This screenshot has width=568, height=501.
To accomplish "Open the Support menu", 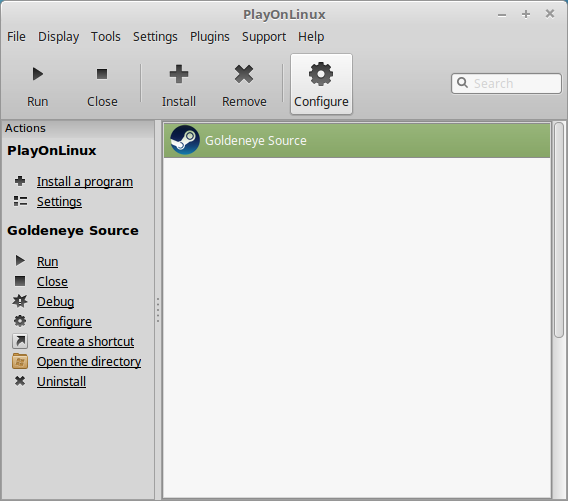I will click(x=264, y=37).
